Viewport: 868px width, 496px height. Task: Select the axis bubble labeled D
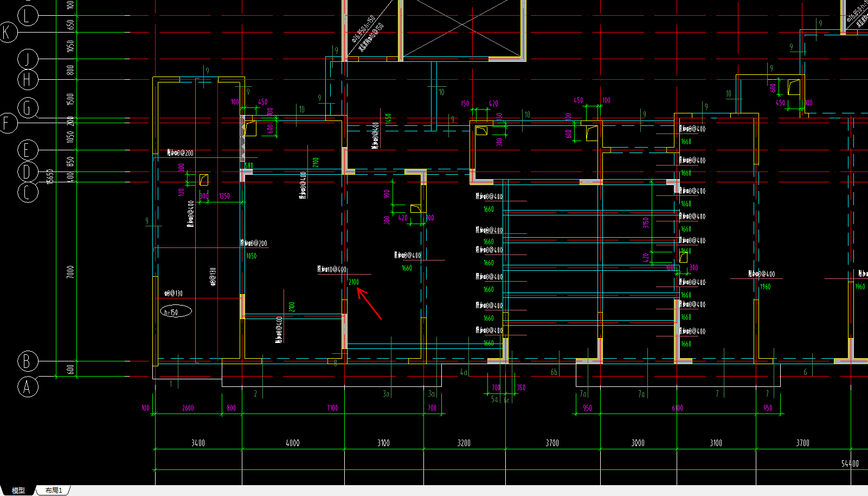click(x=28, y=171)
